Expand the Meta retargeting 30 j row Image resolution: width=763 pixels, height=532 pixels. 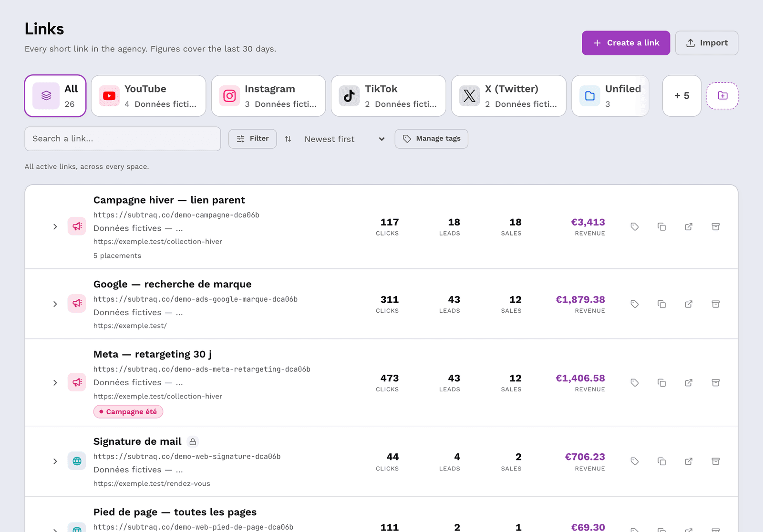(x=55, y=383)
